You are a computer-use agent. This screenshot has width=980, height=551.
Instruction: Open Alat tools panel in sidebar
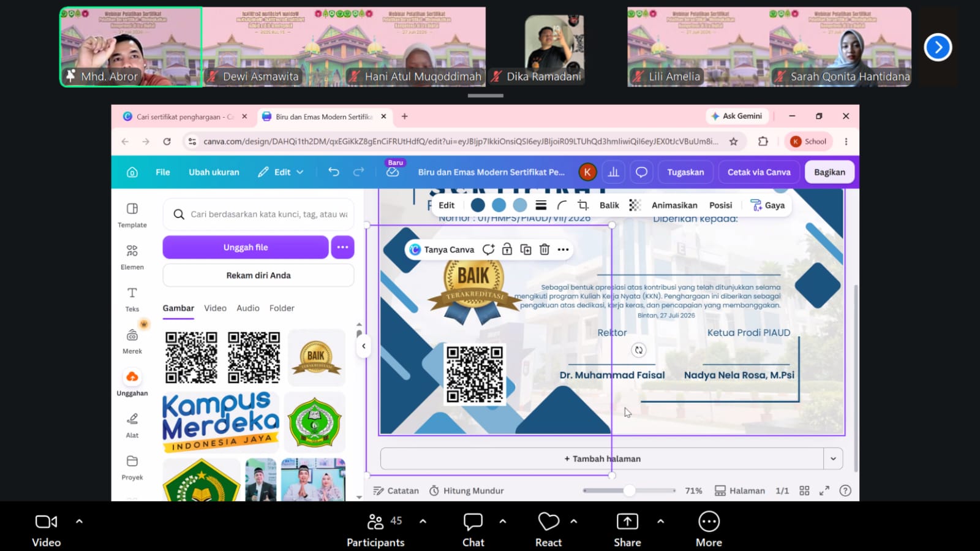pos(132,425)
